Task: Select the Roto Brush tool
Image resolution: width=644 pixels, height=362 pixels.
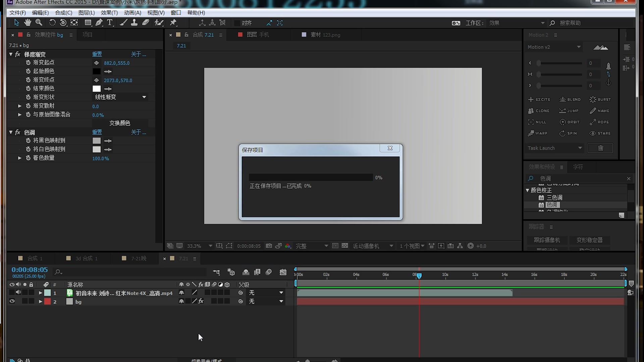Action: [x=159, y=22]
